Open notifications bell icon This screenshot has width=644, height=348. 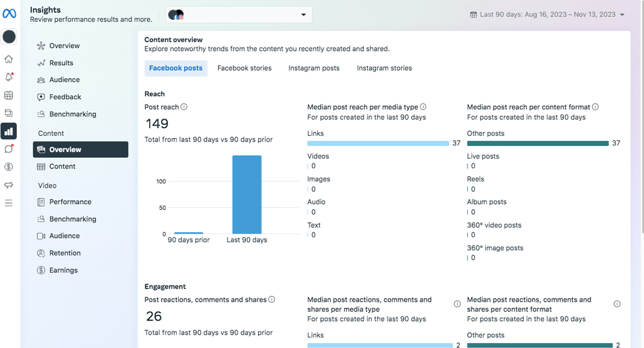click(x=9, y=77)
